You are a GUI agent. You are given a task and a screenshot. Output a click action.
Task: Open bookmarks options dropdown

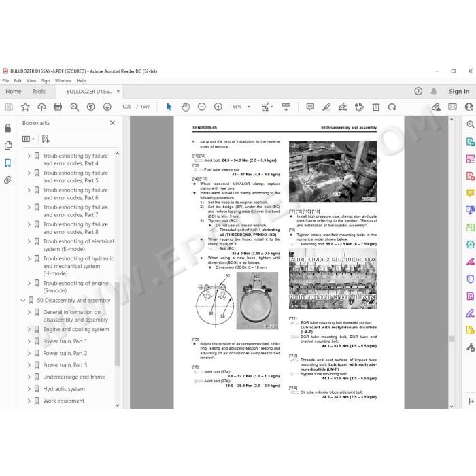click(29, 139)
